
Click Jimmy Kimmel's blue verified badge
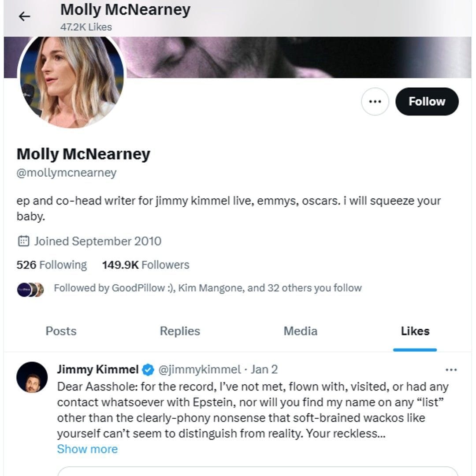coord(149,369)
